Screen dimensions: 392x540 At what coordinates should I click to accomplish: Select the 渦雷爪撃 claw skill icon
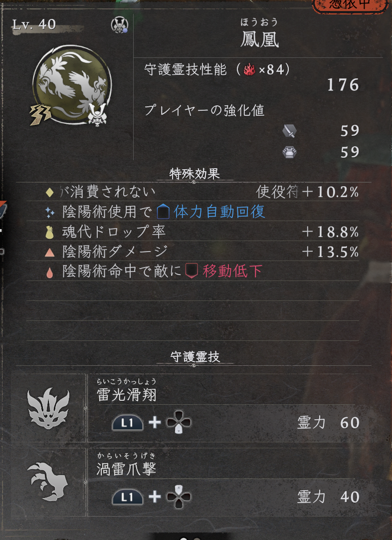pyautogui.click(x=47, y=482)
